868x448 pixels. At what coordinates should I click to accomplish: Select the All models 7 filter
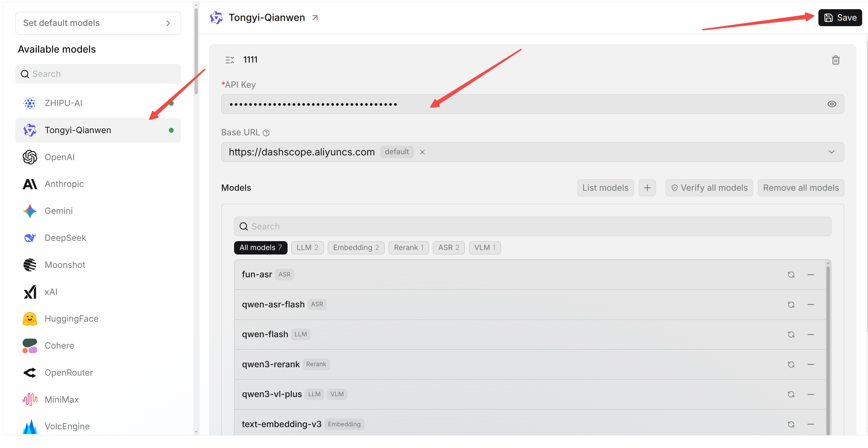click(261, 248)
